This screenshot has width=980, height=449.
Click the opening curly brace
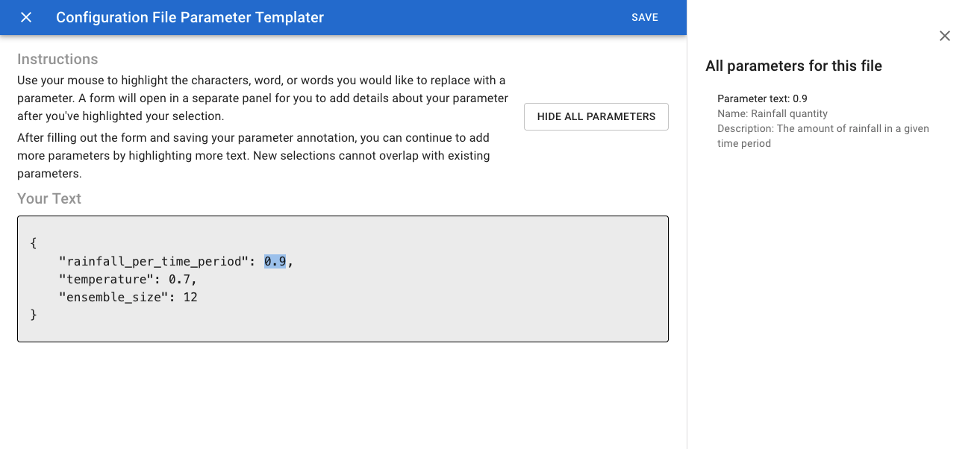[34, 243]
